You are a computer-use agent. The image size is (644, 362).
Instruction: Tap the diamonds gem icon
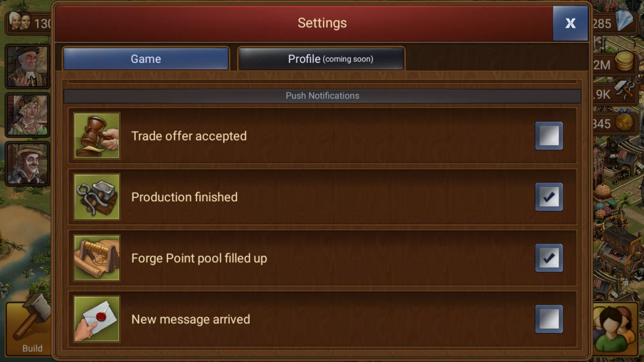point(624,21)
